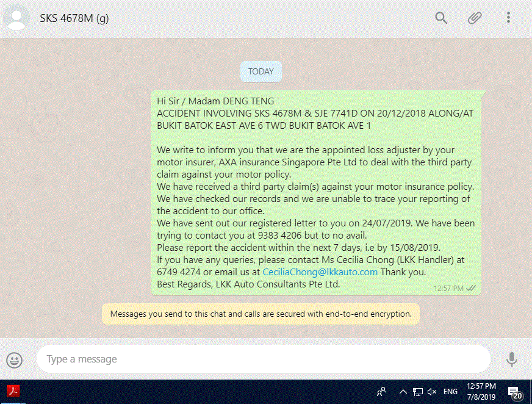Click in the Type a message field
532x404 pixels.
[x=264, y=359]
